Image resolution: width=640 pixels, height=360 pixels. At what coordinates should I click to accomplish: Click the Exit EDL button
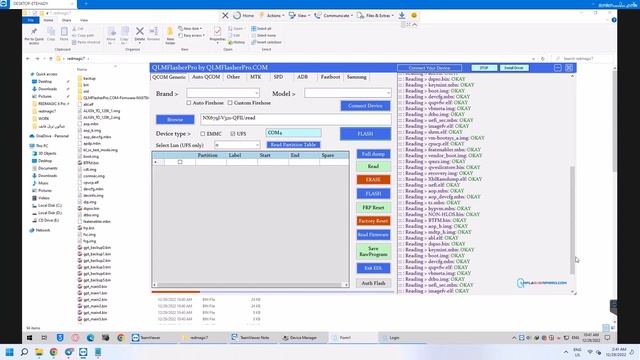click(x=373, y=268)
